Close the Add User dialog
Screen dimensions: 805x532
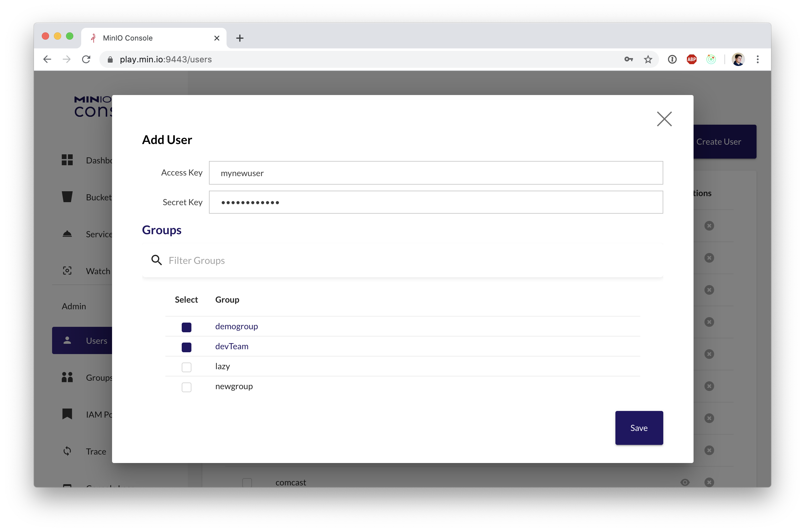pyautogui.click(x=664, y=119)
